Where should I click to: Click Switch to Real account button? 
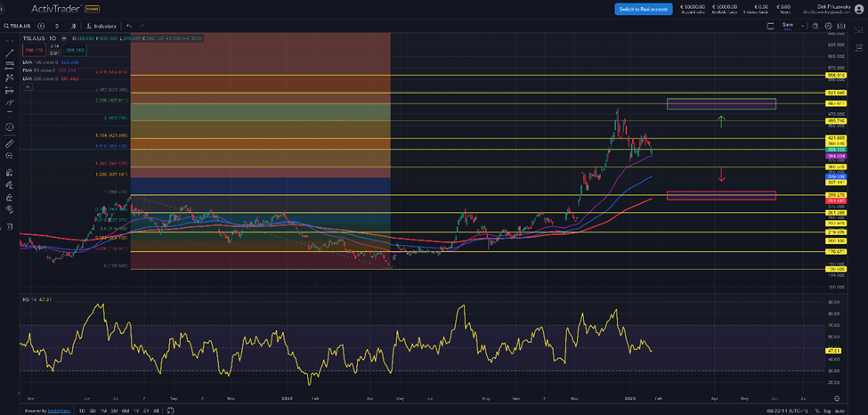pyautogui.click(x=643, y=9)
